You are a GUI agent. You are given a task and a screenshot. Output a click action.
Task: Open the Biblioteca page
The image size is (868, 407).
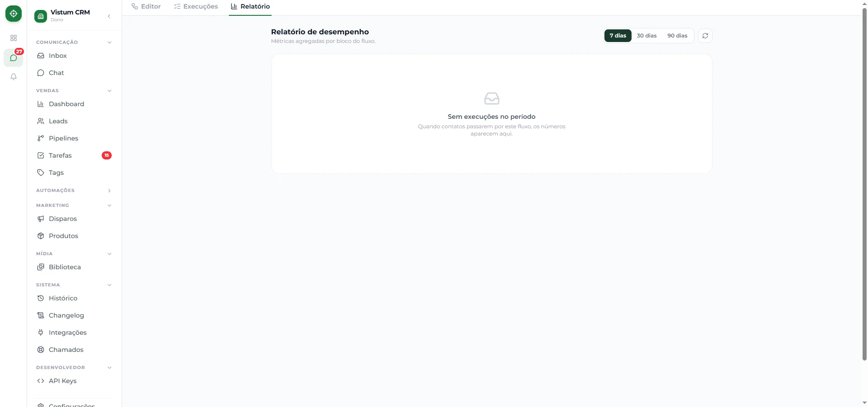(x=74, y=267)
